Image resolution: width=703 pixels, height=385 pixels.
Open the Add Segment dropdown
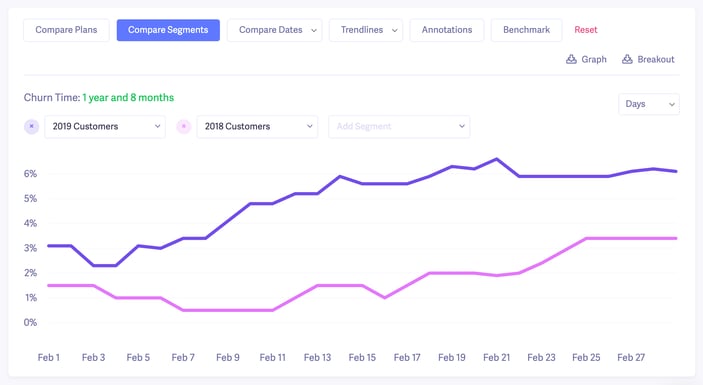click(x=399, y=126)
